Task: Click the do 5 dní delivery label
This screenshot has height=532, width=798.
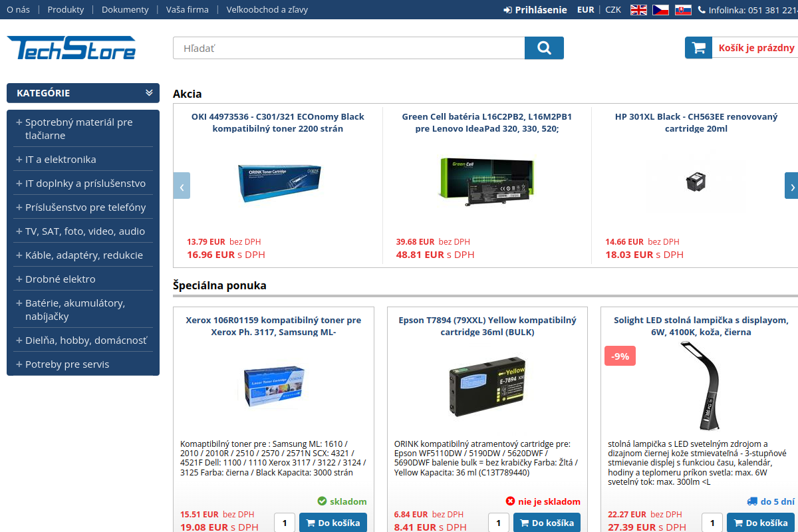Action: tap(771, 501)
